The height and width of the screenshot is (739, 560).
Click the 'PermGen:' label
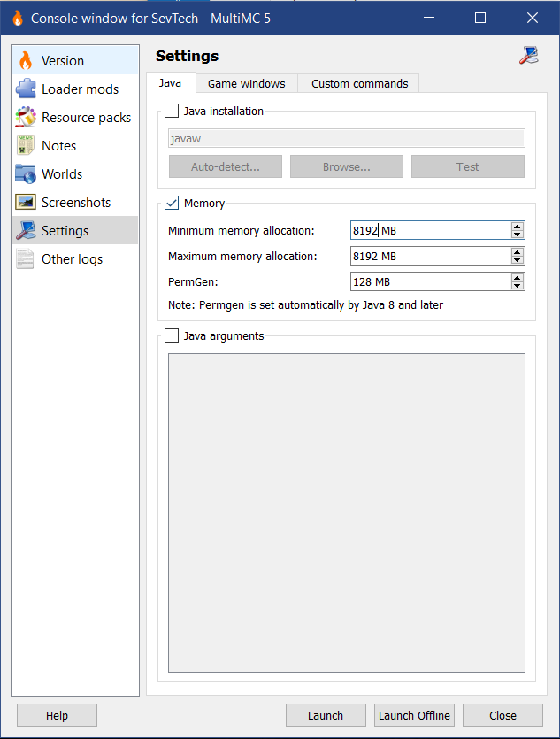pos(193,281)
